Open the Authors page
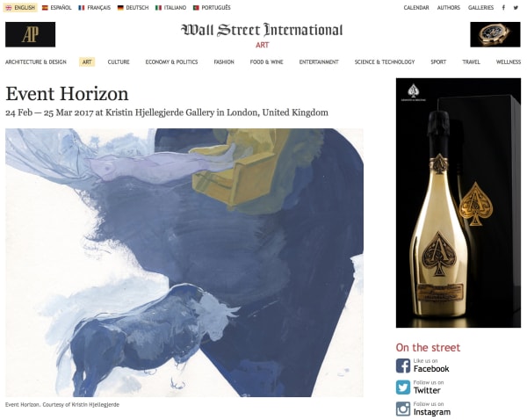527x420 pixels. (448, 7)
